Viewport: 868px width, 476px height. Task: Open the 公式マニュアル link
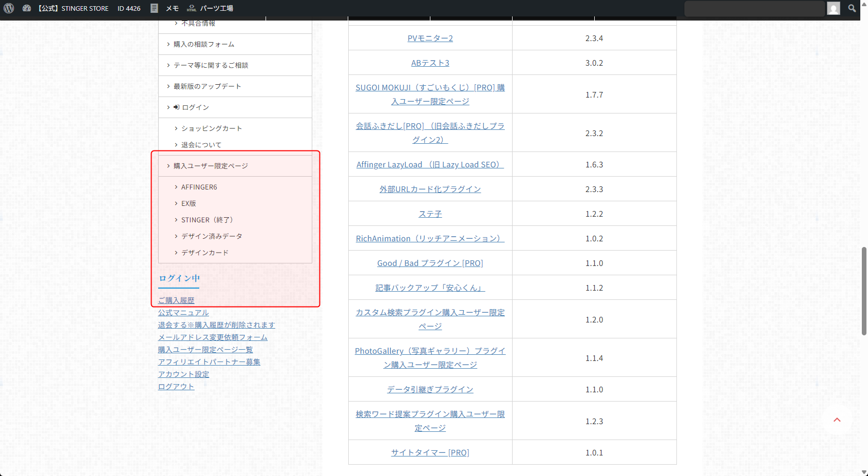tap(183, 313)
